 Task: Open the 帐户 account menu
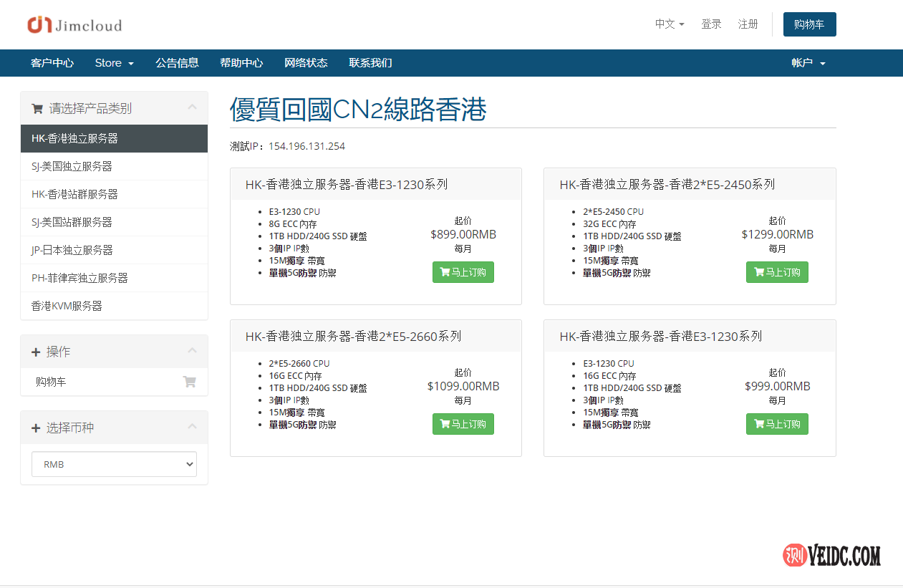[808, 63]
